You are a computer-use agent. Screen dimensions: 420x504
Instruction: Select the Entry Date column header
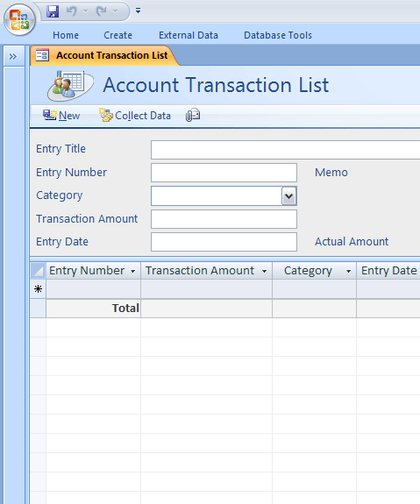[388, 270]
